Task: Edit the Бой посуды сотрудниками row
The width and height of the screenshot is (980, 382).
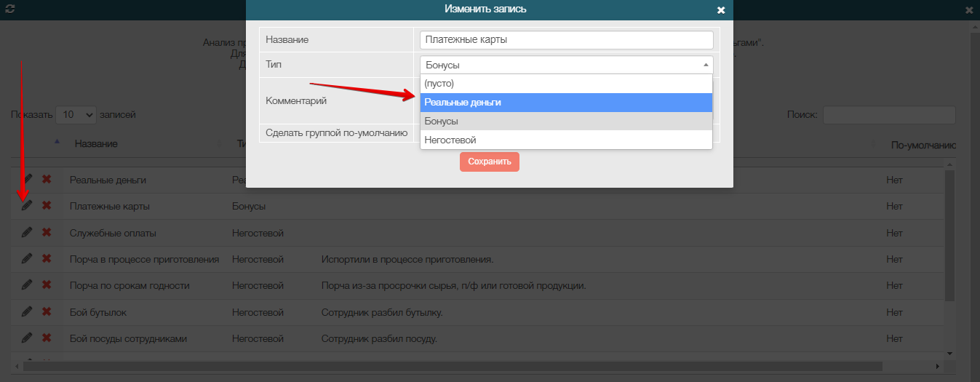Action: (x=27, y=338)
